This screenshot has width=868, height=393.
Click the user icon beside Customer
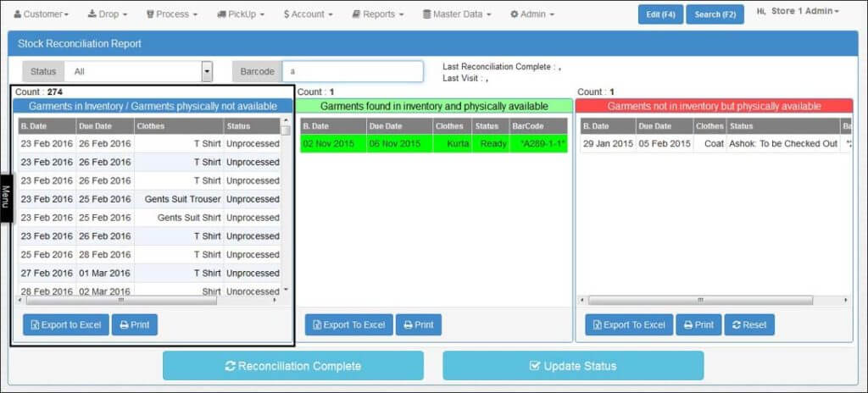(17, 14)
